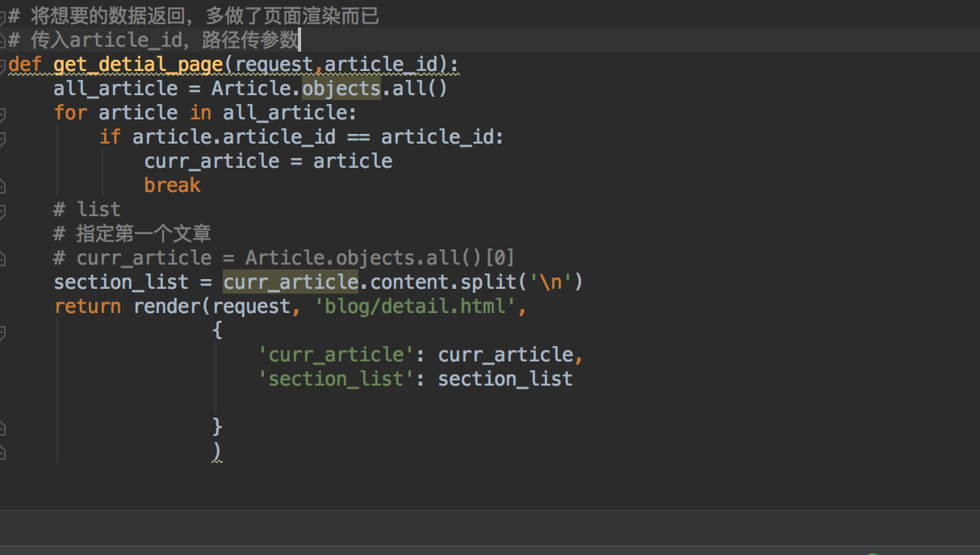
Task: Click 'content' attribute in section_list line
Action: [409, 282]
